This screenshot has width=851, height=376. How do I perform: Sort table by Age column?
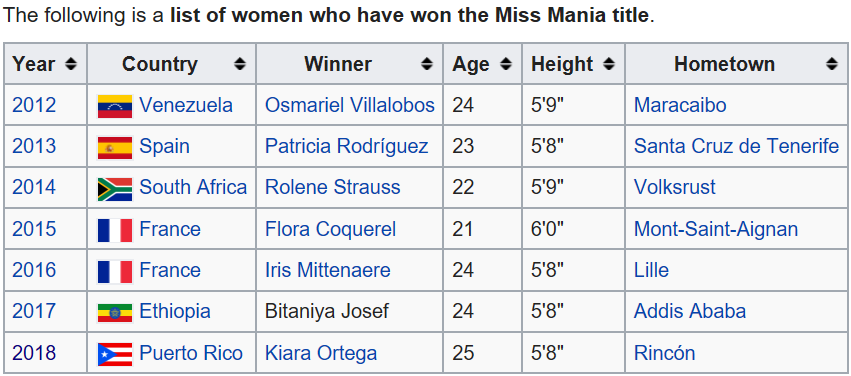pos(506,64)
